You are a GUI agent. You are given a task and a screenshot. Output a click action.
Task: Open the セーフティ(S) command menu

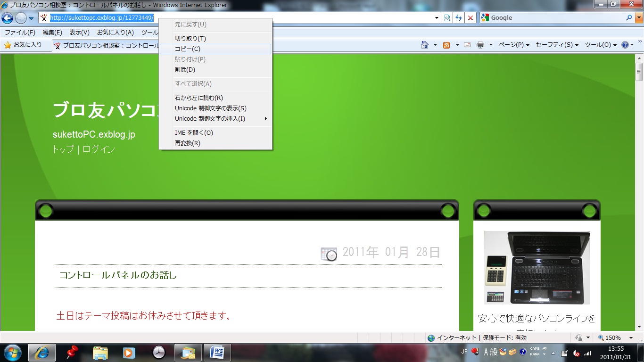pos(557,45)
